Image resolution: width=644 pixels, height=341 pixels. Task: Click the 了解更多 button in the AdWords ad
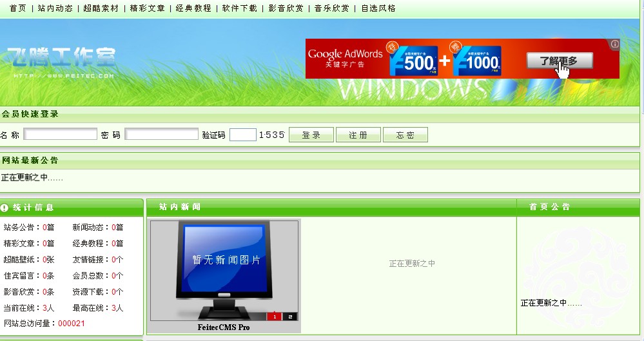(x=560, y=61)
